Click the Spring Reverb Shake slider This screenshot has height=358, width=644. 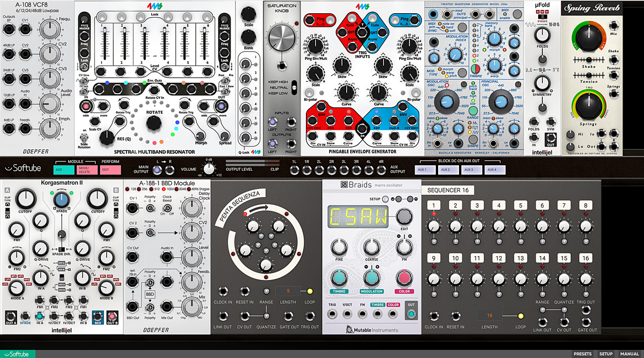(x=589, y=60)
